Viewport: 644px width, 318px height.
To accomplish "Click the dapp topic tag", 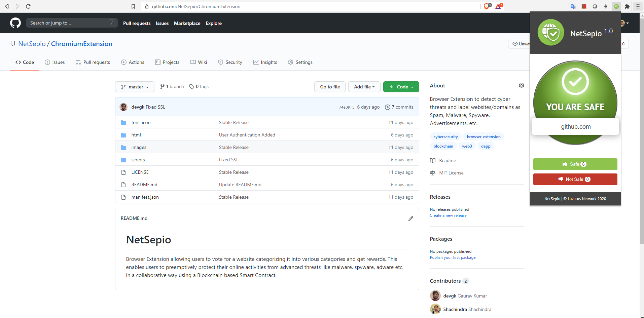I will tap(486, 146).
